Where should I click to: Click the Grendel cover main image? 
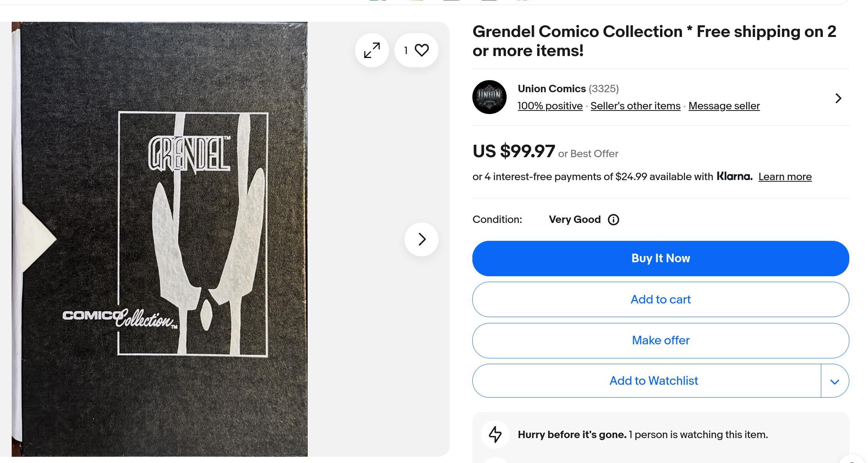tap(160, 239)
